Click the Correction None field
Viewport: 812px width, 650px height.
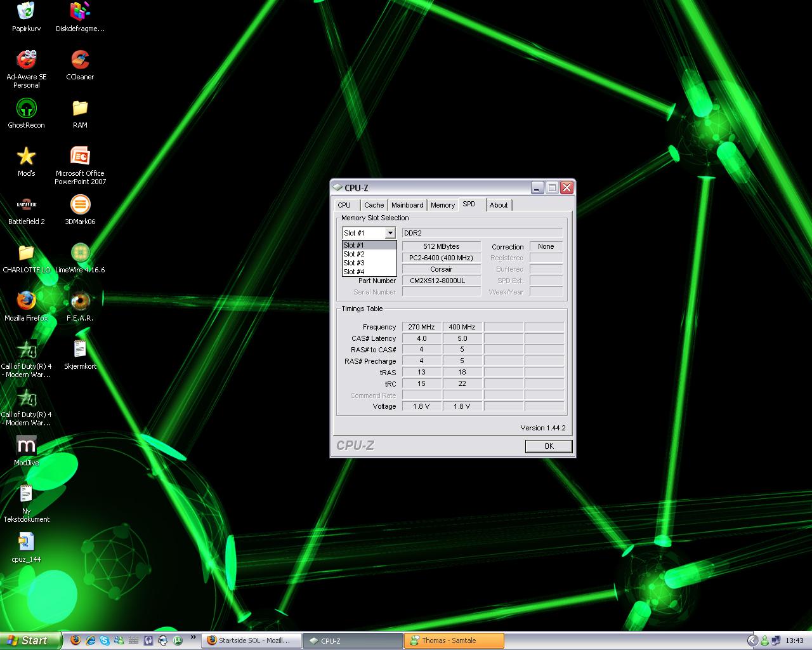coord(546,246)
